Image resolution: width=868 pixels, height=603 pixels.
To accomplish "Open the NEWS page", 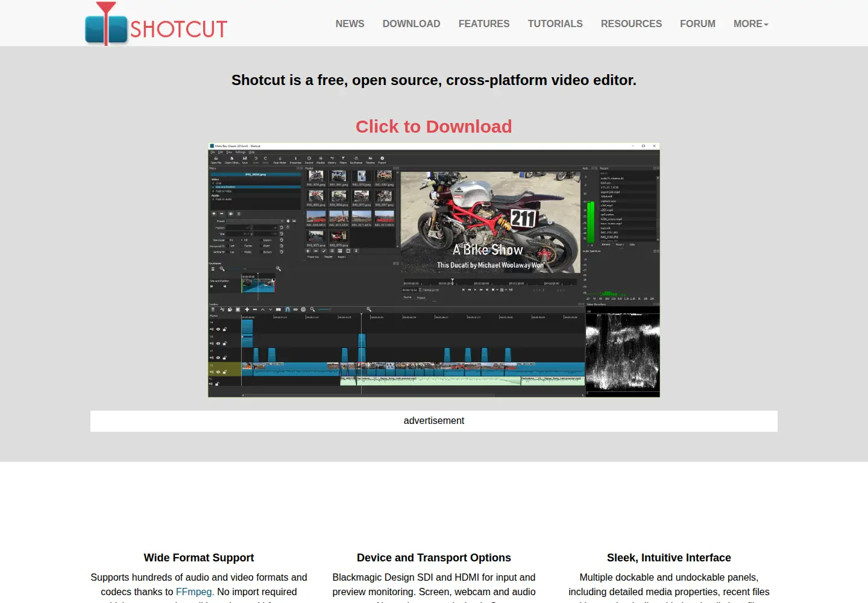I will [350, 24].
